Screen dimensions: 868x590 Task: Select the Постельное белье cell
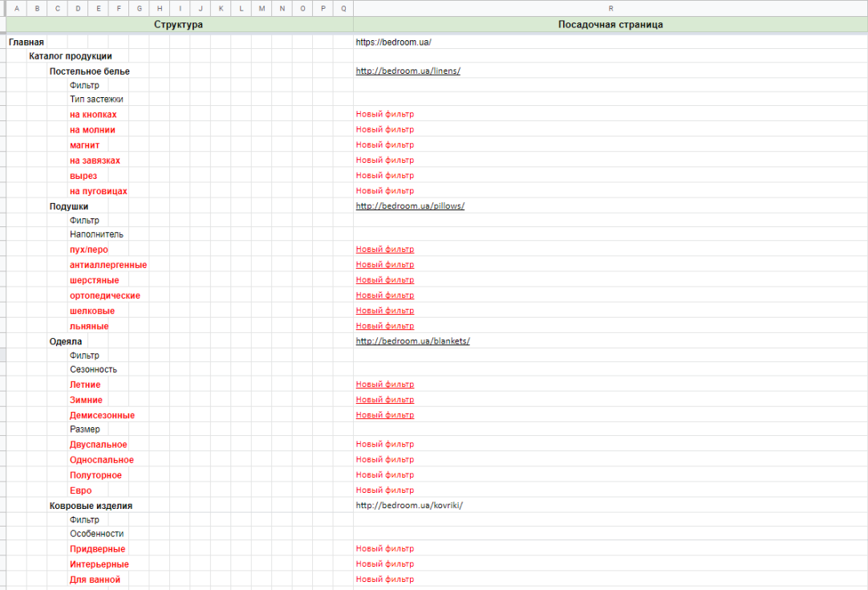90,71
